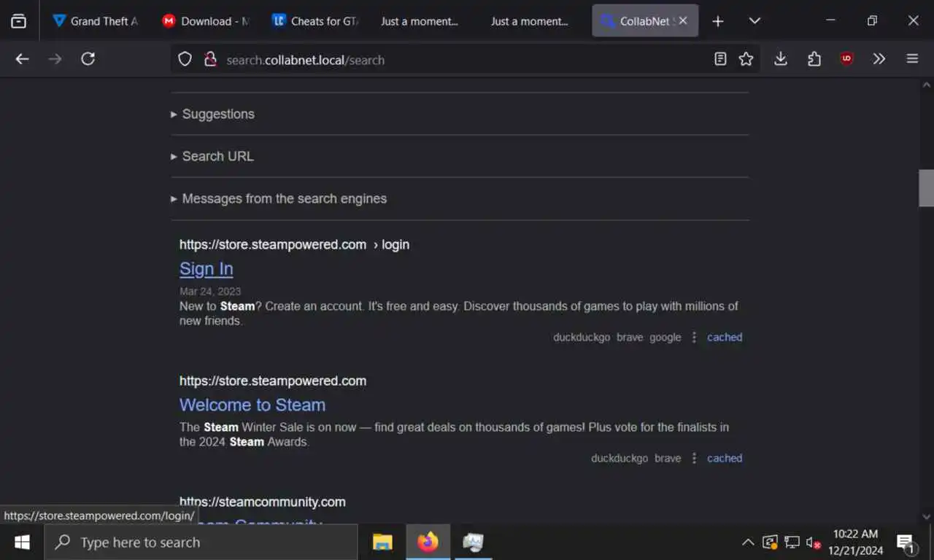Switch to Grand Theft A tab

[x=96, y=21]
